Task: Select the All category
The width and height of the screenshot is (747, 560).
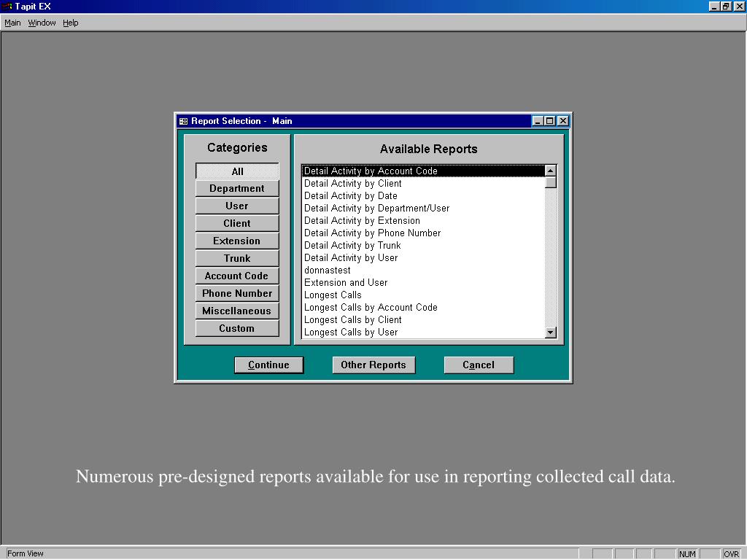Action: [237, 171]
